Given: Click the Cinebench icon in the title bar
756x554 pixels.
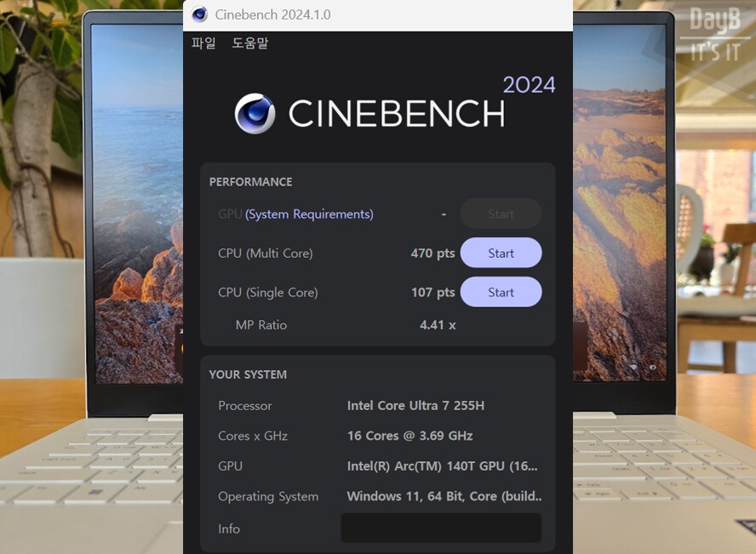Looking at the screenshot, I should [200, 14].
